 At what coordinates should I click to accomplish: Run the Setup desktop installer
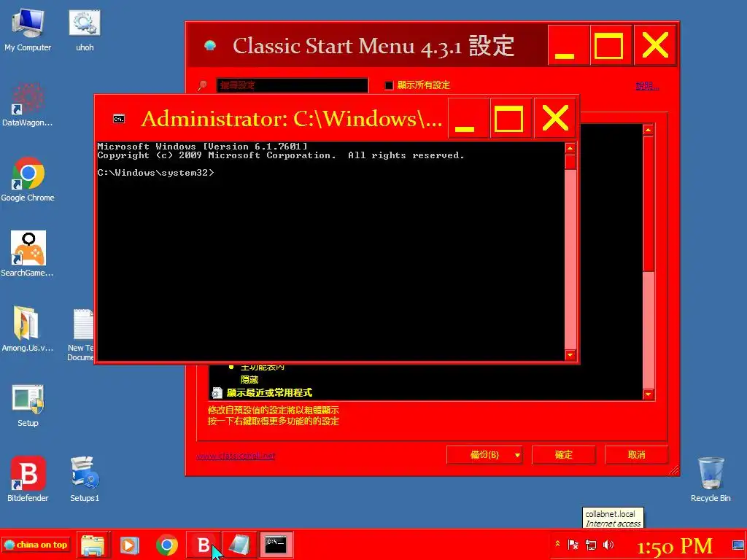(28, 405)
